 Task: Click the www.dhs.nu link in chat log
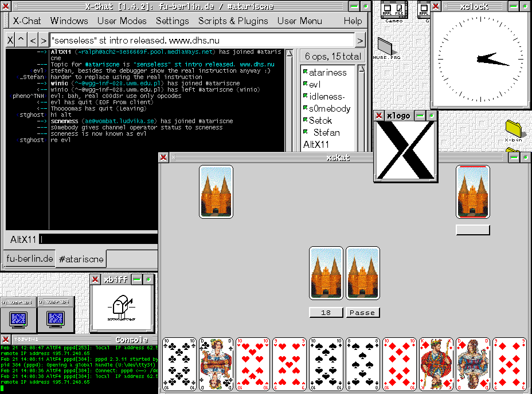pos(257,64)
